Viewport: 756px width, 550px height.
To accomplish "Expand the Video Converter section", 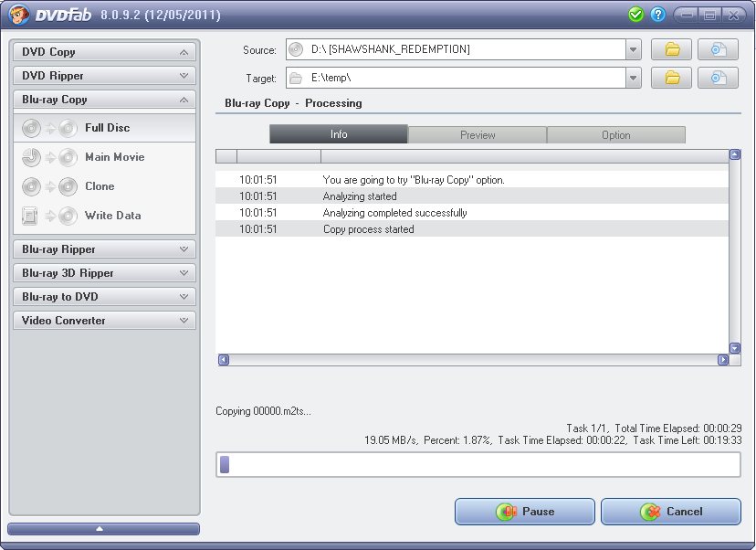I will pyautogui.click(x=104, y=321).
